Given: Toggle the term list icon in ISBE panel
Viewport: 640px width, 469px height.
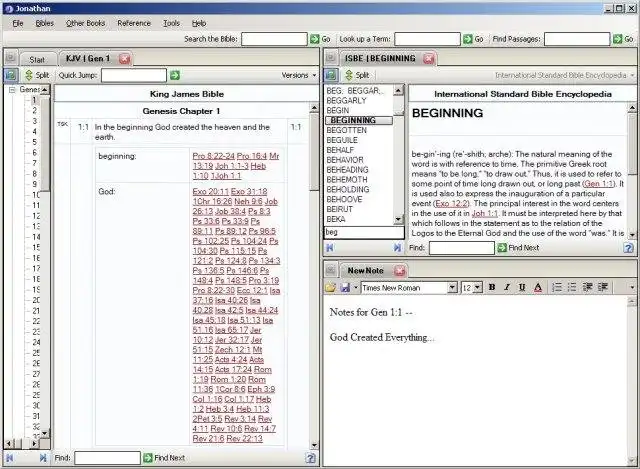Looking at the screenshot, I should click(331, 75).
